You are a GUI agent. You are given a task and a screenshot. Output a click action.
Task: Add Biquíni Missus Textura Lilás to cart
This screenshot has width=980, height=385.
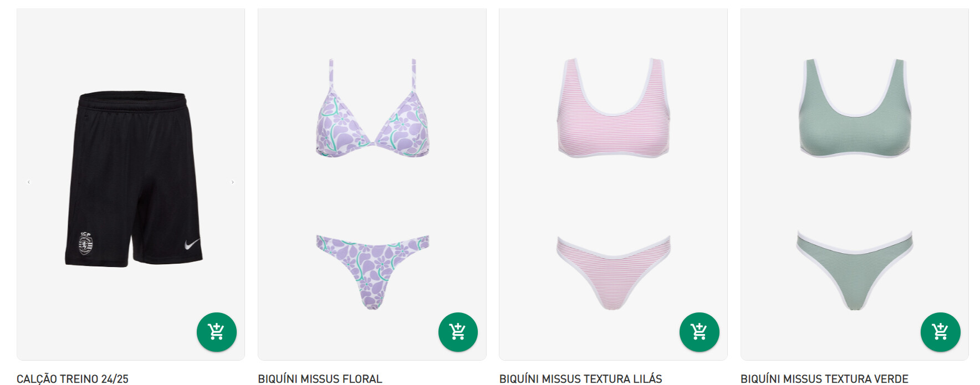700,332
